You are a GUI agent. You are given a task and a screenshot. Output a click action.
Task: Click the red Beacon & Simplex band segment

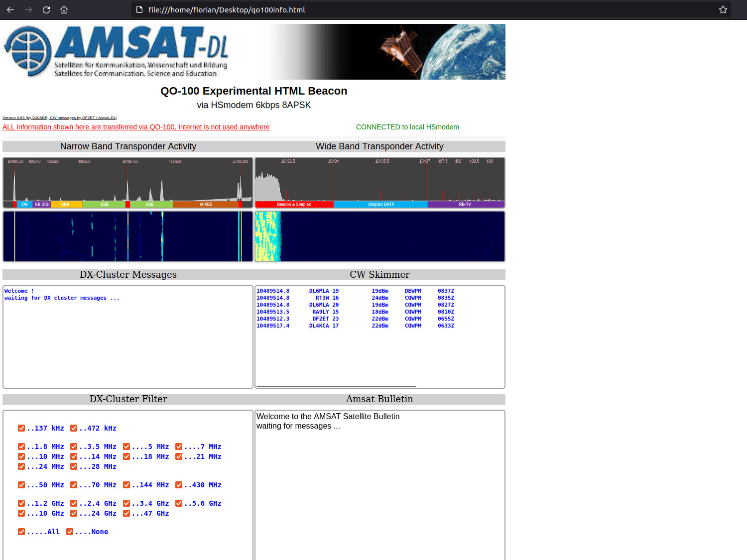(294, 205)
